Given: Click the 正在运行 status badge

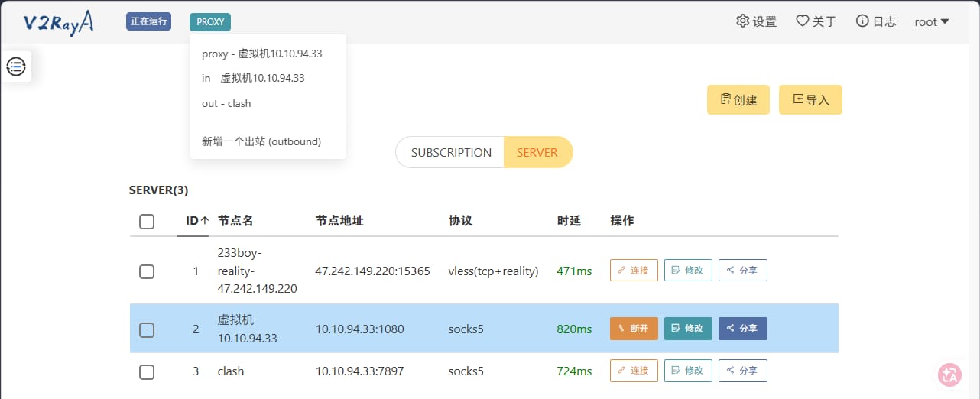Looking at the screenshot, I should 148,21.
